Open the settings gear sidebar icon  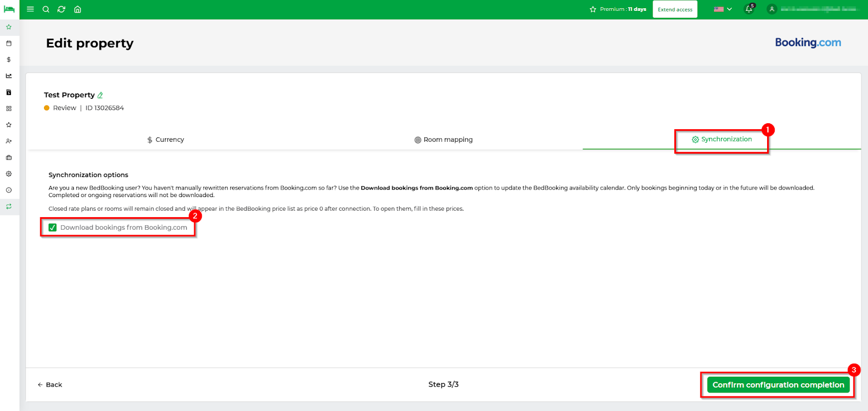point(9,174)
